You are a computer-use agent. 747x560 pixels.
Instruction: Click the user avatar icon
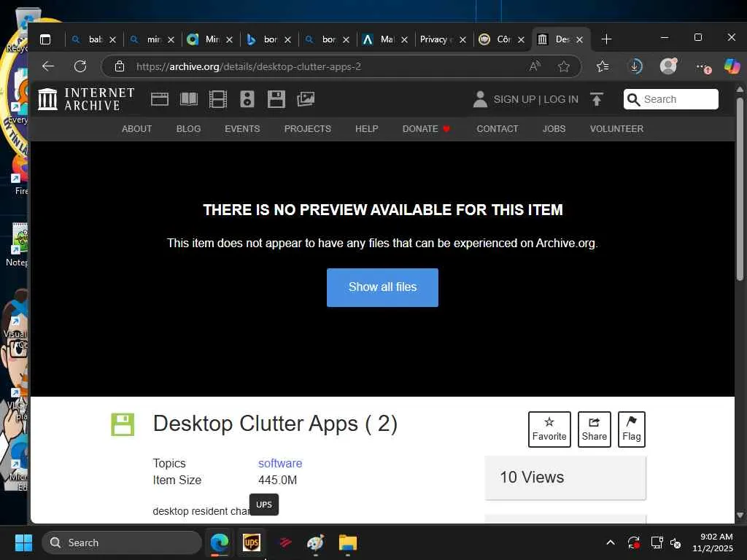pos(480,99)
